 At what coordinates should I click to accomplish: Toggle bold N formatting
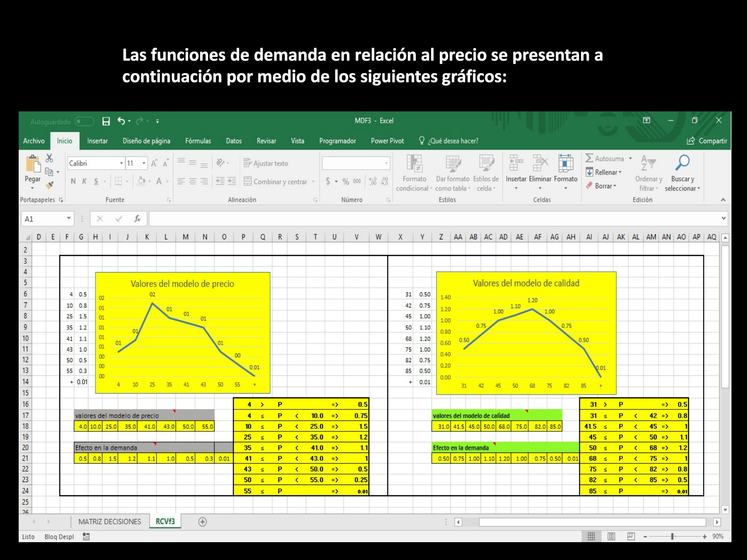pos(73,181)
